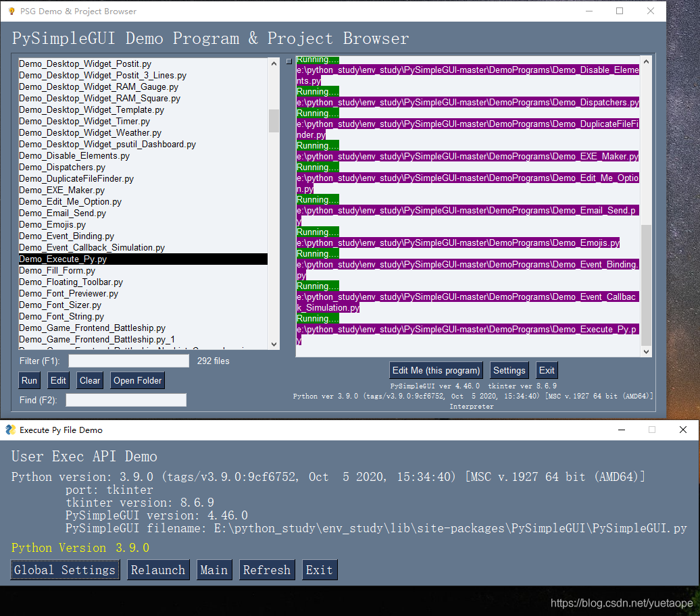Select Demo_Desktop_Widget_Template.py

(x=143, y=110)
